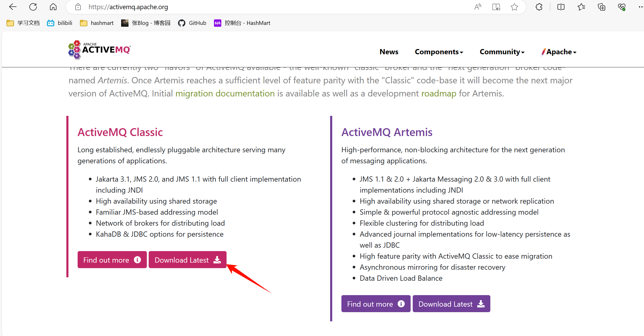Follow the roadmap link for Artemis
644x336 pixels.
tap(439, 94)
